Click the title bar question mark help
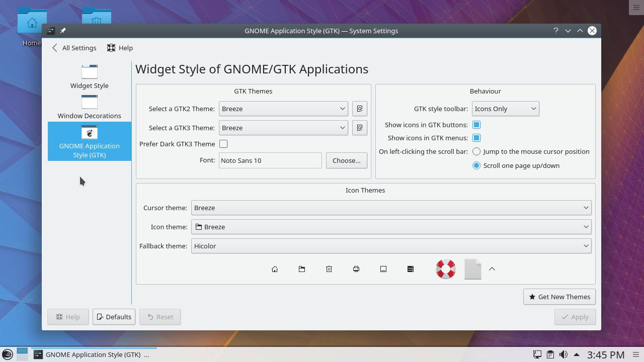The image size is (644, 362). (x=556, y=31)
